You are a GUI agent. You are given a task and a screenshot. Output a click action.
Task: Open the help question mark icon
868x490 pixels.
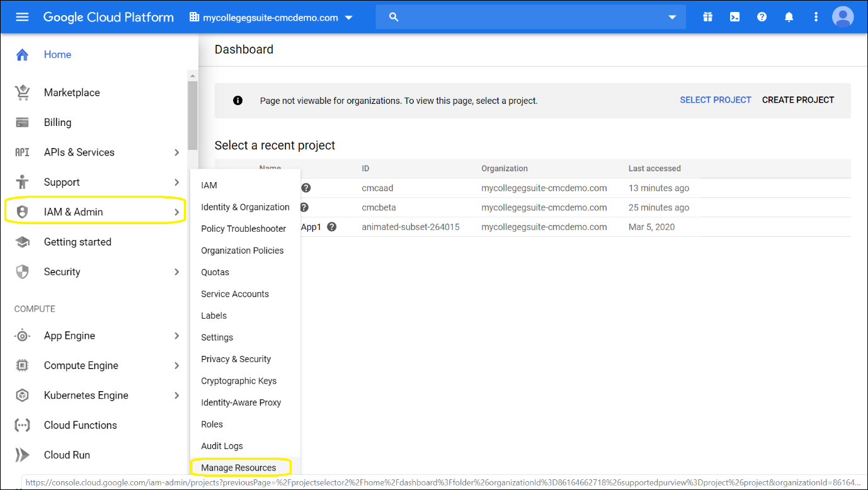tap(762, 17)
